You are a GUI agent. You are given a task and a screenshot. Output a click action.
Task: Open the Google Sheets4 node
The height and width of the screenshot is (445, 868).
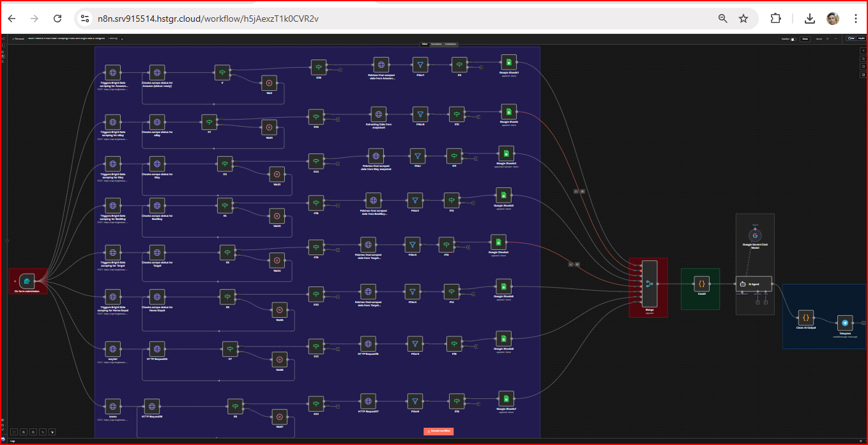point(498,242)
